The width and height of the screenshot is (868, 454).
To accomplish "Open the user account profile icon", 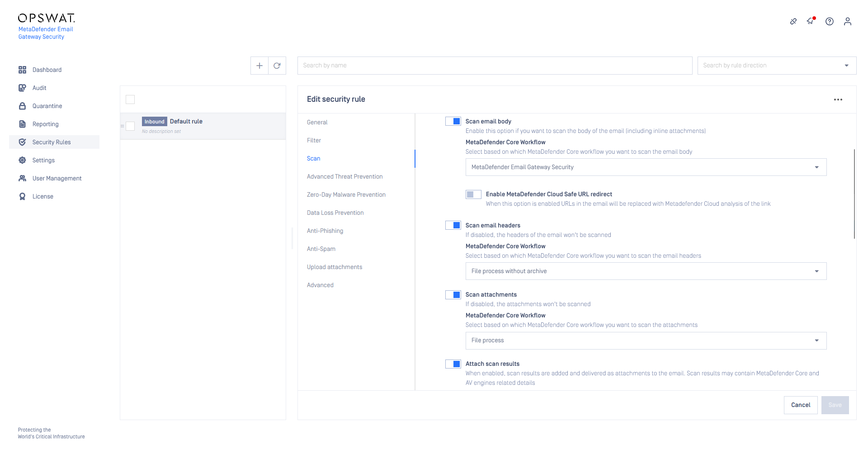I will pyautogui.click(x=848, y=21).
